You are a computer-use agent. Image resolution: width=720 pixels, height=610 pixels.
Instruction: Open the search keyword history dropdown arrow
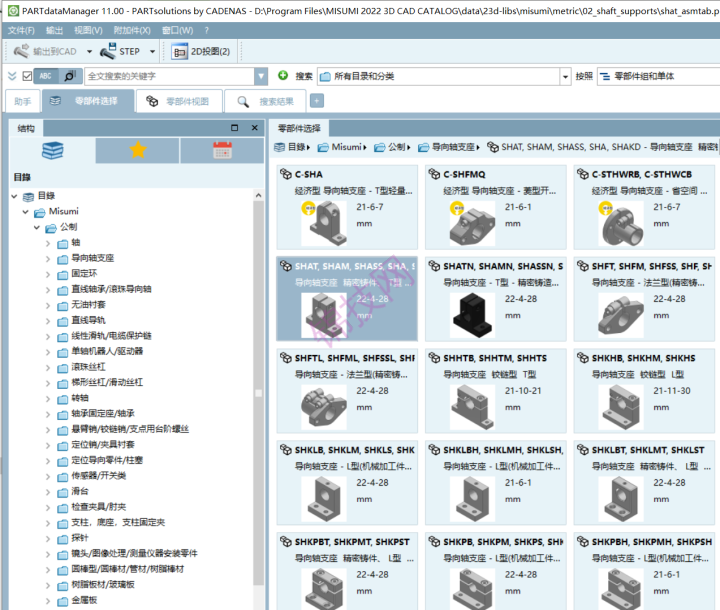coord(261,76)
